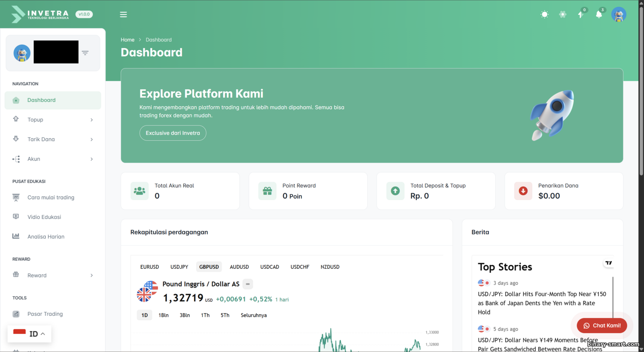Click the hamburger menu icon in header

[x=123, y=15]
